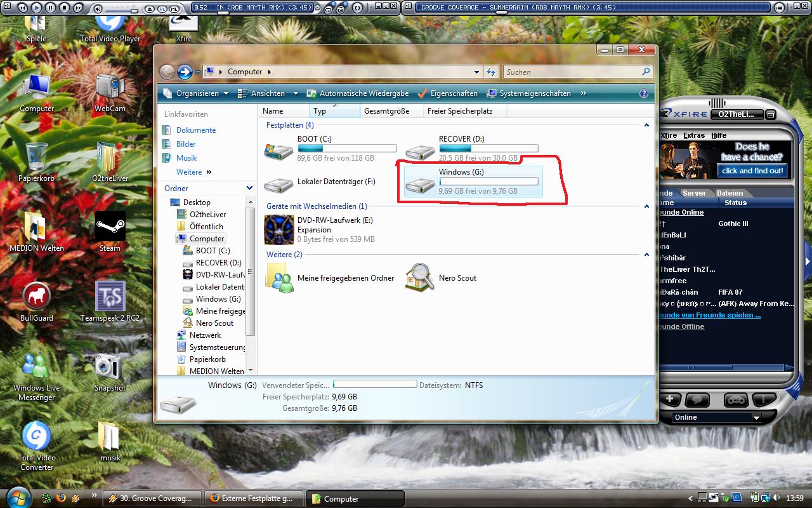812x508 pixels.
Task: Expand Computer breadcrumb arrow in address bar
Action: click(269, 72)
